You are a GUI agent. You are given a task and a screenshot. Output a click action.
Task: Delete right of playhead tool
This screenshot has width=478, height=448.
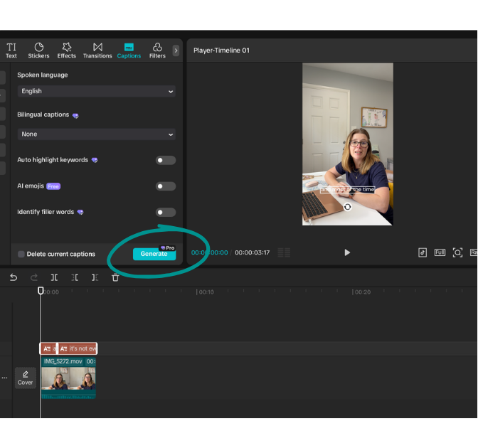95,277
